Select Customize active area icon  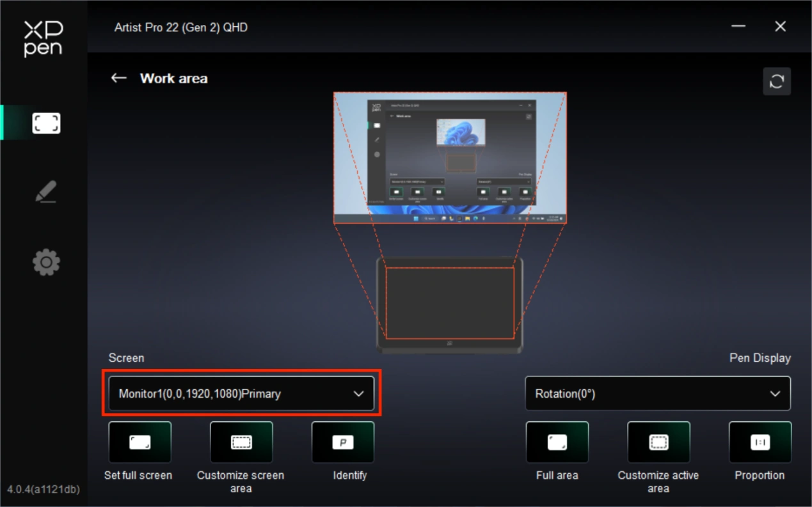pyautogui.click(x=658, y=442)
